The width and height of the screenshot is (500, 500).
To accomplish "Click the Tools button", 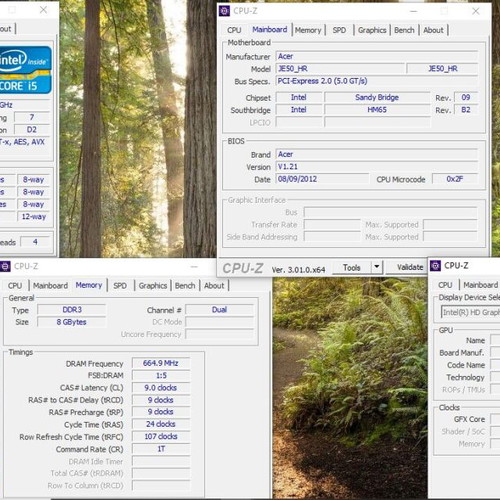I will 352,267.
